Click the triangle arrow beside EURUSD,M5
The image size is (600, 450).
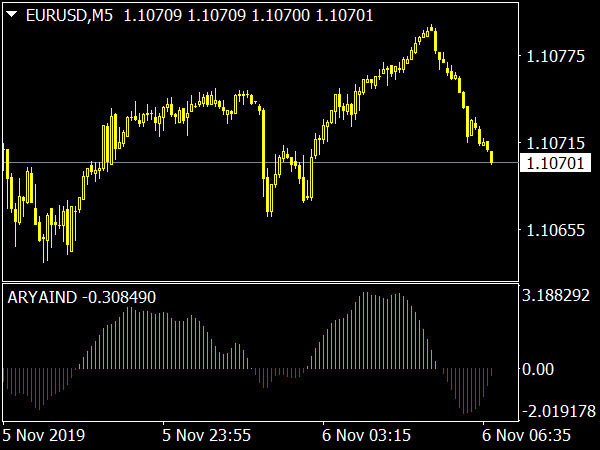point(12,15)
